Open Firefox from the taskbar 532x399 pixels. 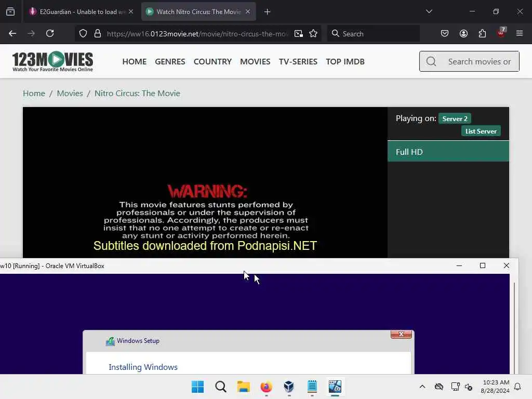[x=267, y=387]
